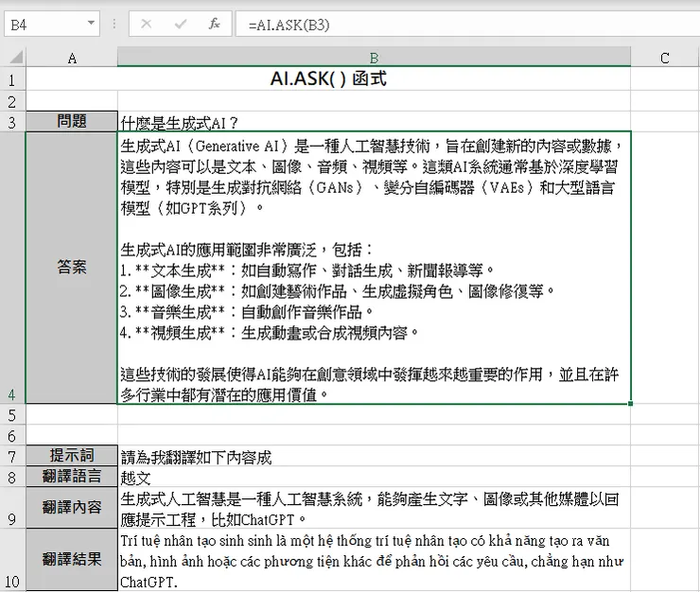Click Vietnamese translation cell 'Trí tuệ nhân tạo'
The height and width of the screenshot is (592, 700).
coord(374,560)
